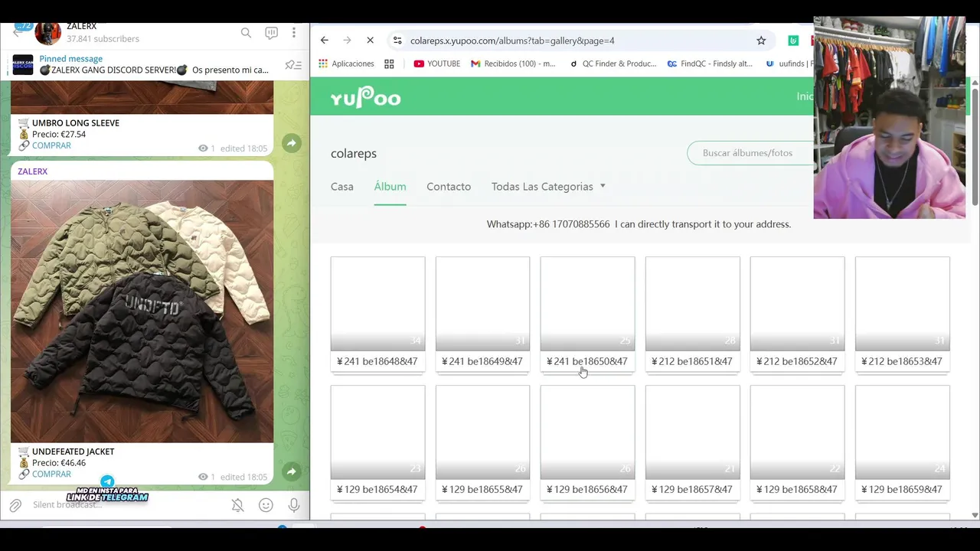Switch to the Casa tab
Viewport: 980px width, 551px height.
(342, 187)
